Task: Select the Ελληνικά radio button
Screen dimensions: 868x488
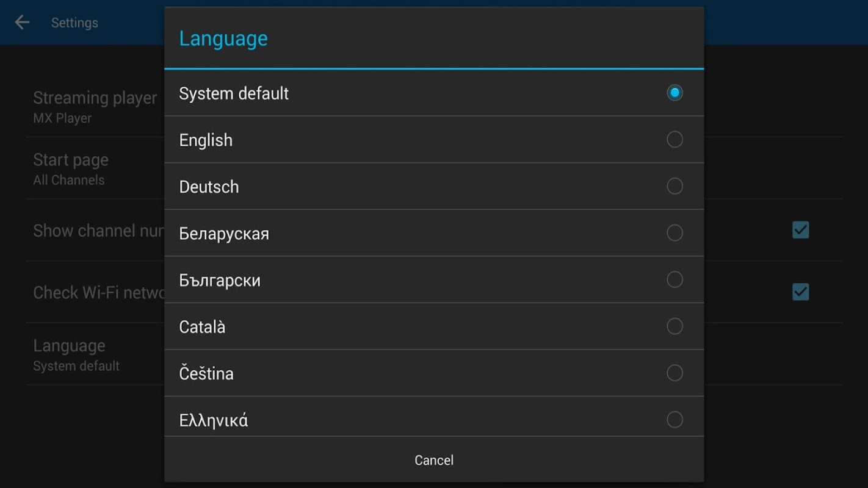Action: pyautogui.click(x=675, y=420)
